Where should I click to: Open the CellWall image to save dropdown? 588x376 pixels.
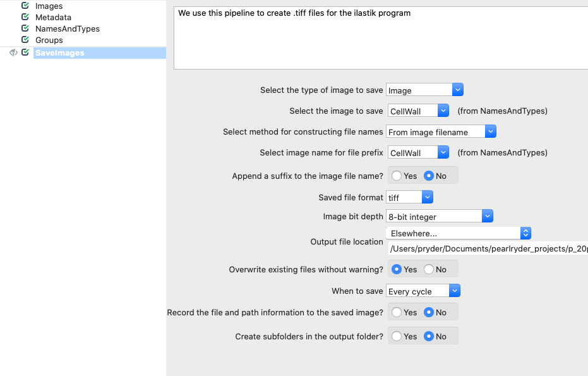pyautogui.click(x=442, y=110)
